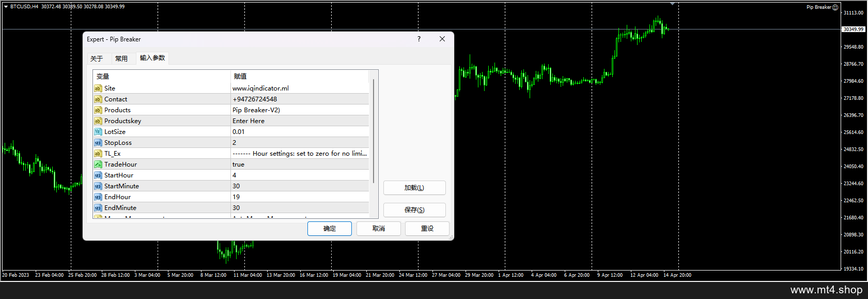Click the 20 Feb 2023 time axis label

point(16,275)
